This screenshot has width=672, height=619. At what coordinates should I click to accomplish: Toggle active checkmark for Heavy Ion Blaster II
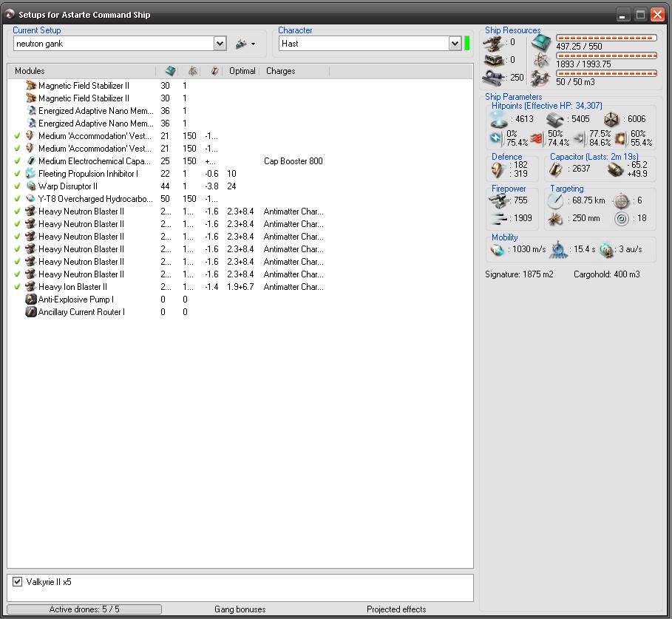(x=17, y=287)
